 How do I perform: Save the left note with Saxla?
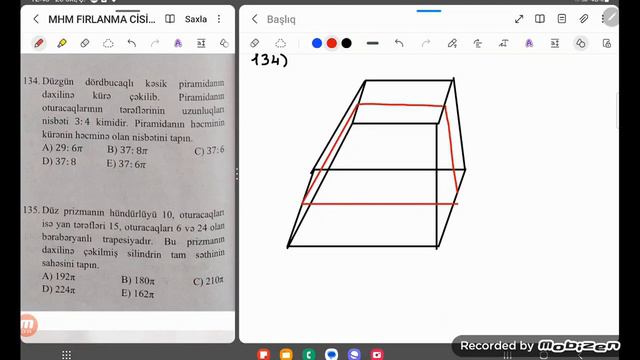pos(196,19)
